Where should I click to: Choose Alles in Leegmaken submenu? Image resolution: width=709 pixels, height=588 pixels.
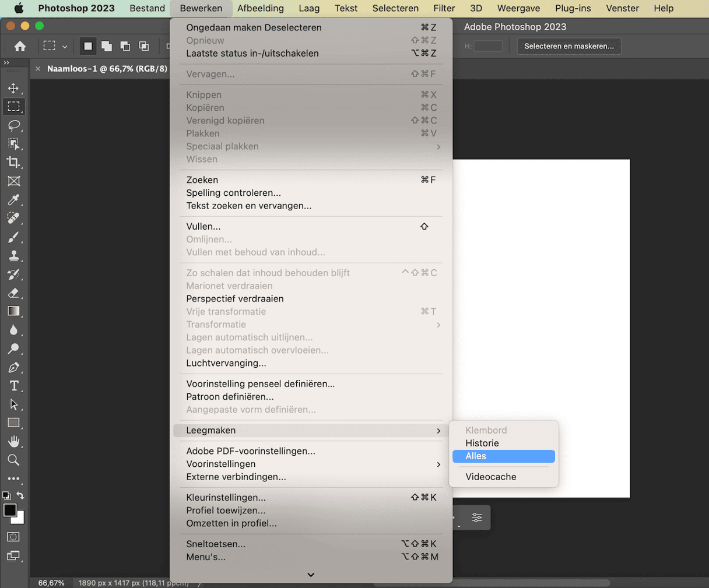(x=504, y=456)
